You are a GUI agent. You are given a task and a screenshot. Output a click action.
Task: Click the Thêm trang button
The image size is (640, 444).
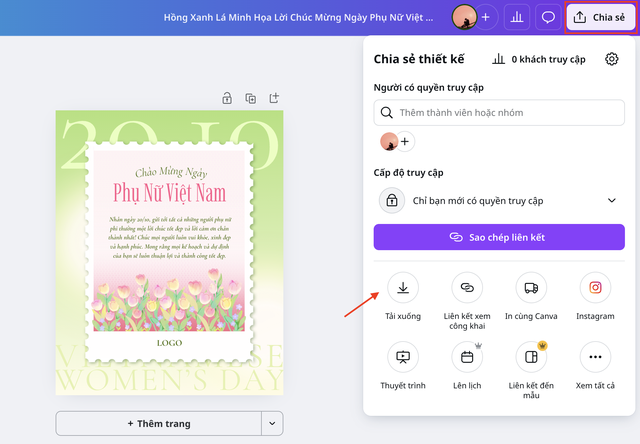click(x=158, y=423)
